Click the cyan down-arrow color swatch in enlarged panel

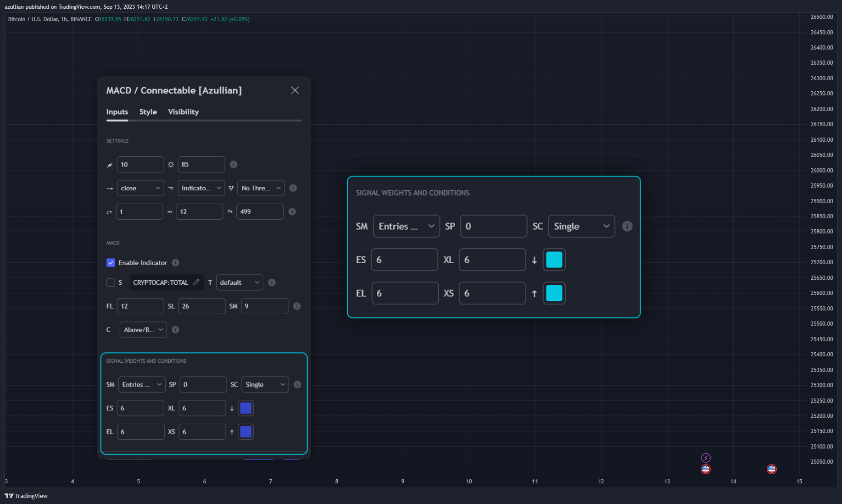pyautogui.click(x=554, y=260)
